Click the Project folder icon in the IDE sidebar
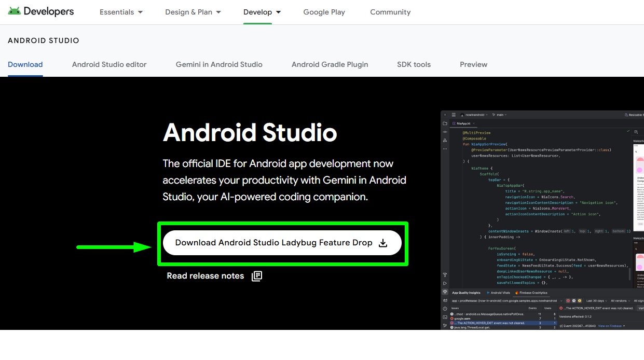This screenshot has height=360, width=644. [x=445, y=123]
